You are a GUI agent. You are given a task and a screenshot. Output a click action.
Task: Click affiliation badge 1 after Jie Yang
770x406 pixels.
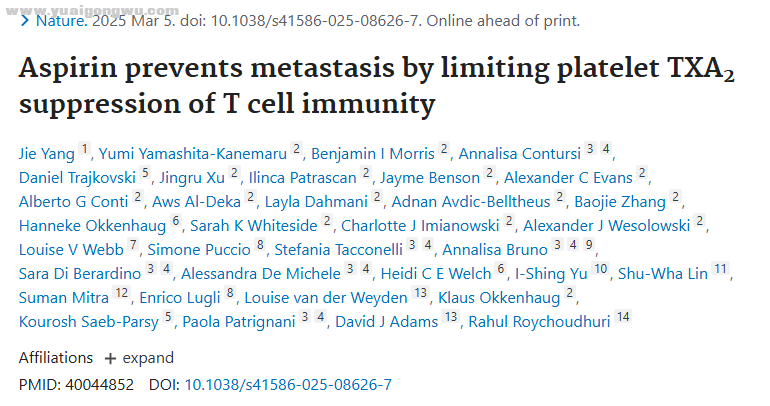point(84,149)
